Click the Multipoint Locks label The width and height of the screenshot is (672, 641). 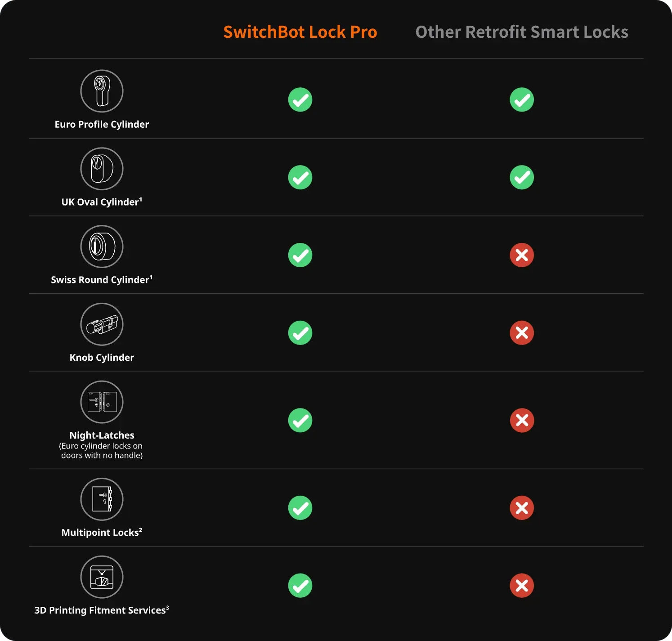(102, 533)
